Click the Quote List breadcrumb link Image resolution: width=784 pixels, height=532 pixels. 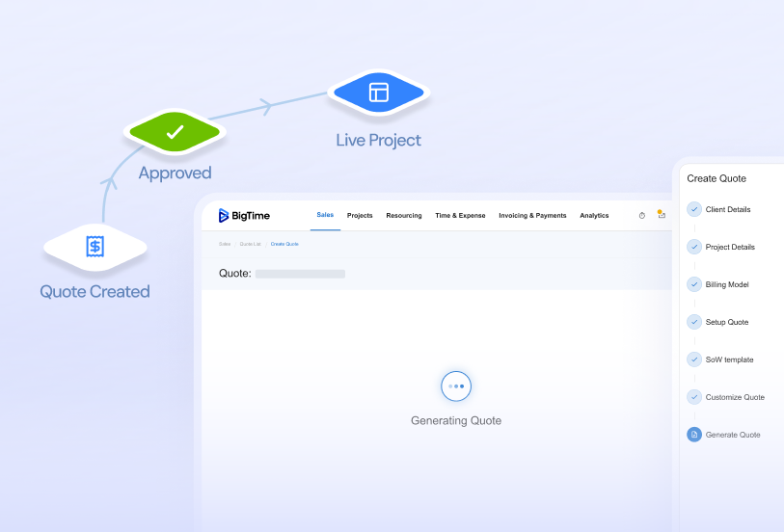[x=250, y=244]
